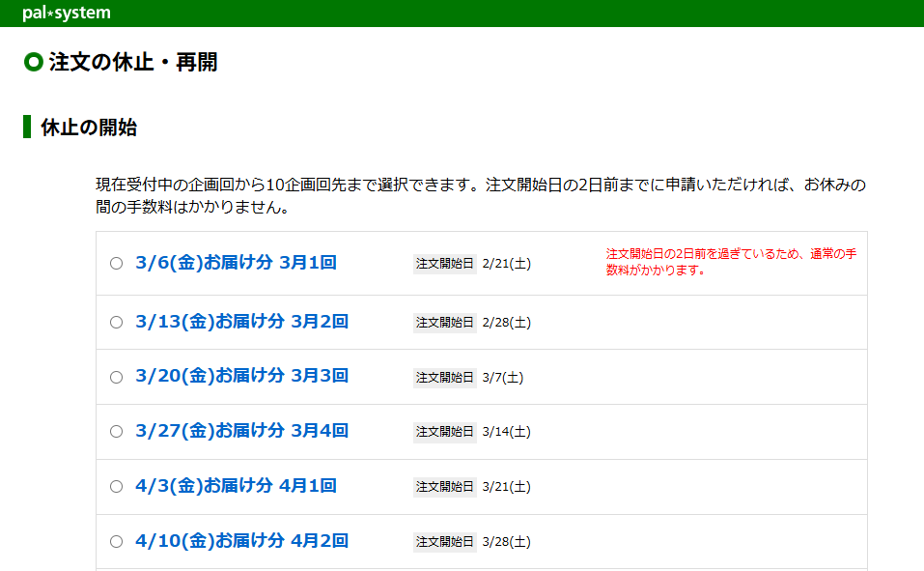Select the radio button for 3/6(金)お届け分
924x571 pixels.
tap(116, 264)
